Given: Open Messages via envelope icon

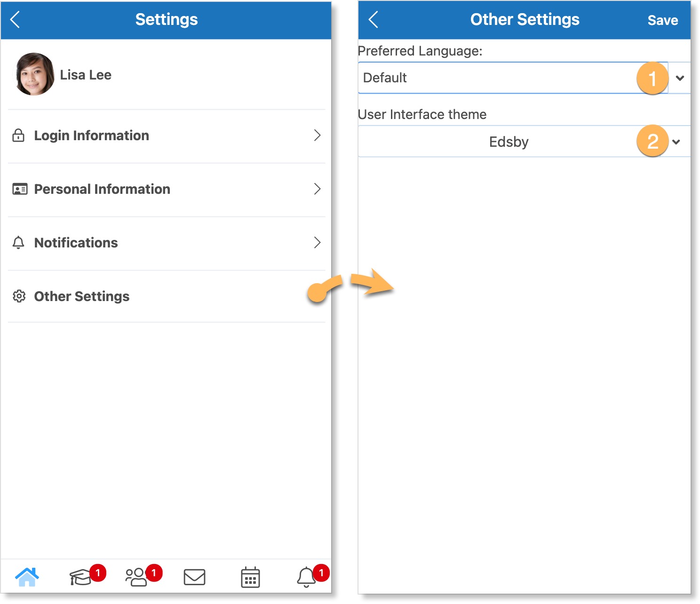Looking at the screenshot, I should 194,577.
